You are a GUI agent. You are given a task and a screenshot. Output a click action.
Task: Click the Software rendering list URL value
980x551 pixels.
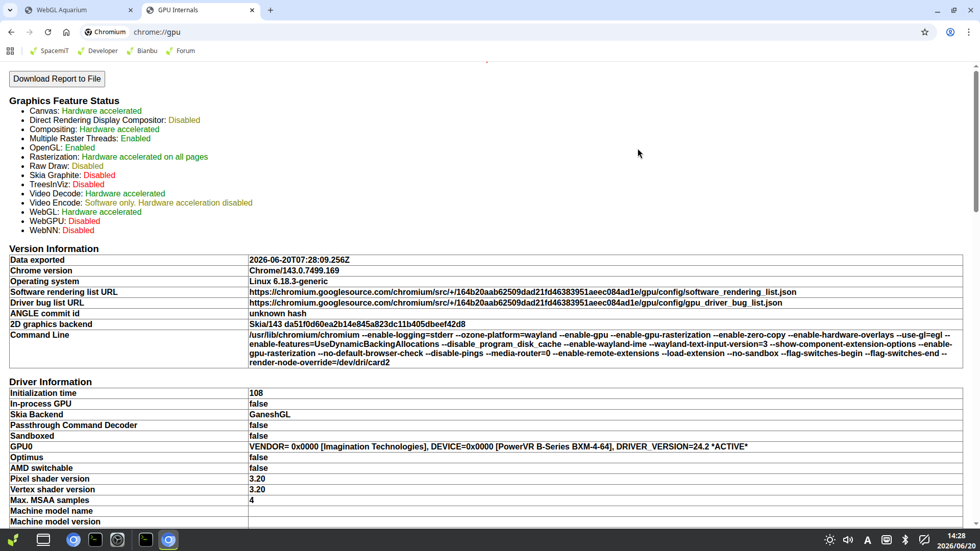tap(523, 292)
